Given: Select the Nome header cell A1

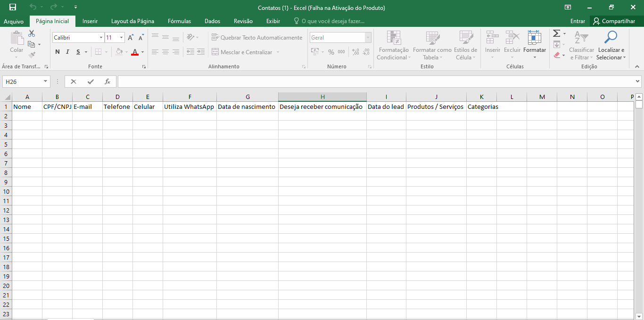Looking at the screenshot, I should click(x=27, y=107).
